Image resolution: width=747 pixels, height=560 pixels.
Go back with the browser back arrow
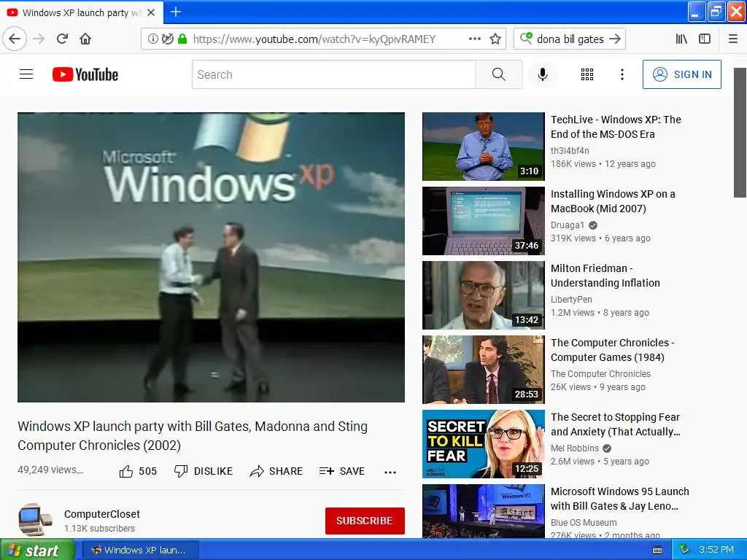tap(15, 39)
